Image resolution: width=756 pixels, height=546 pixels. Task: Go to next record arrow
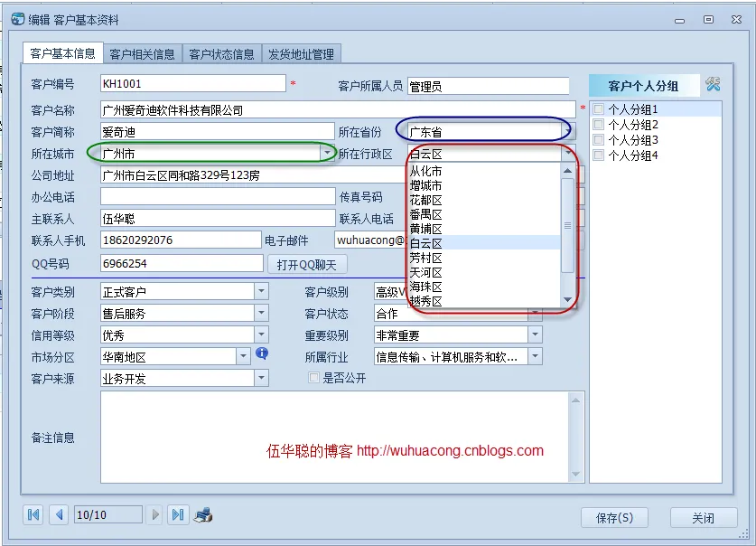pyautogui.click(x=155, y=514)
